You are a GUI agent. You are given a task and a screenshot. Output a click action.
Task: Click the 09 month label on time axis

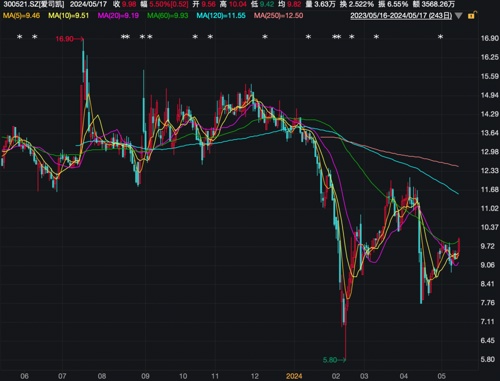pyautogui.click(x=145, y=376)
